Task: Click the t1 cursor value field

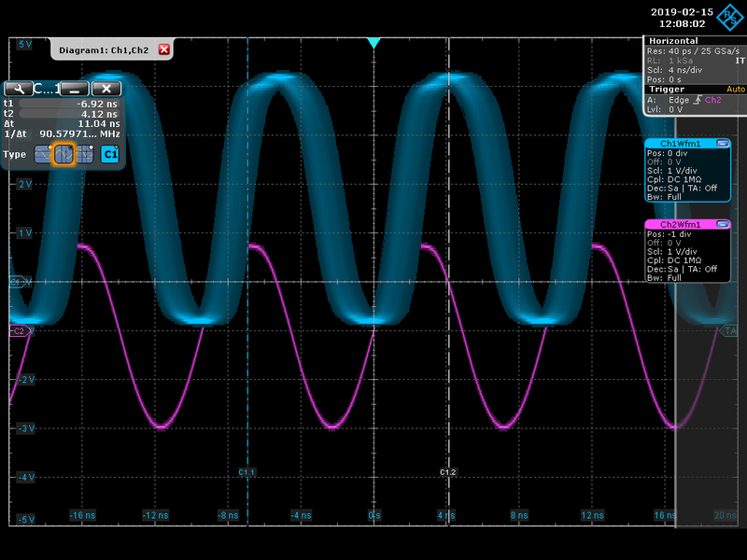Action: tap(70, 104)
